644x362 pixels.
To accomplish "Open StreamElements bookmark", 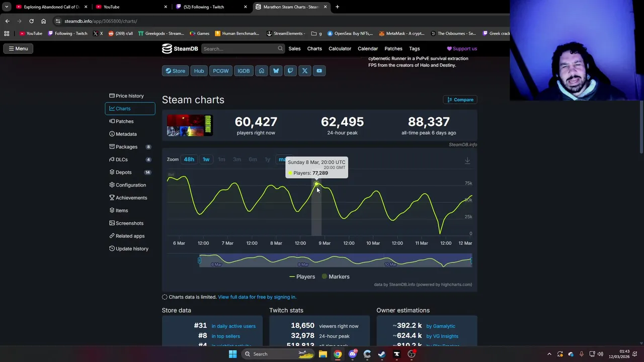I will pos(286,34).
